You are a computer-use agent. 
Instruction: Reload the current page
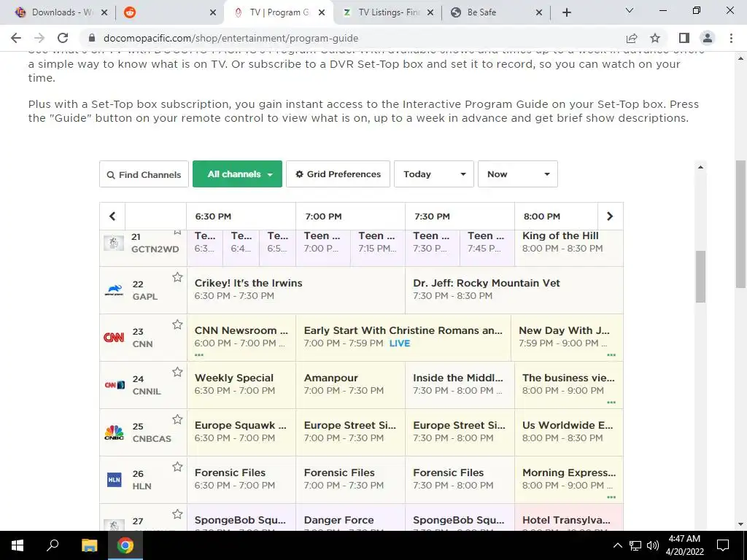click(63, 38)
